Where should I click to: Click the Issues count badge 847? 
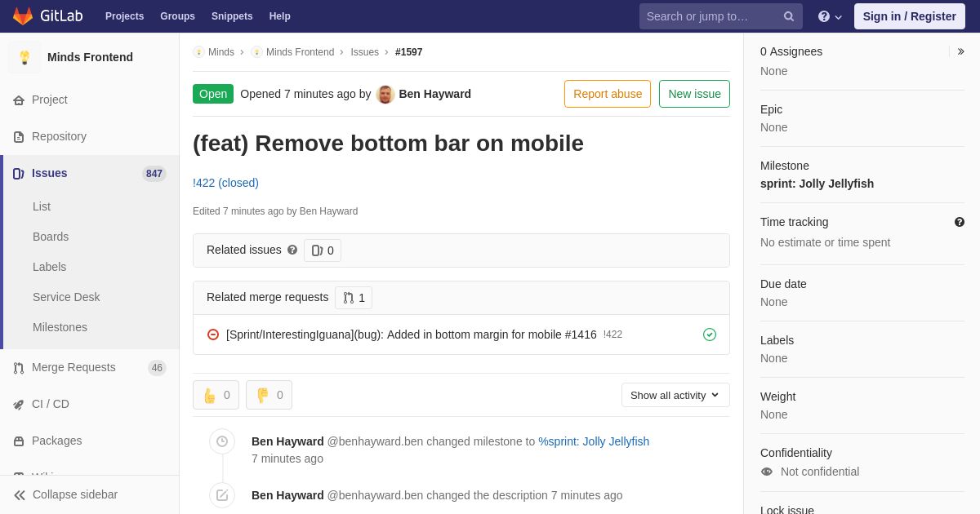[154, 174]
